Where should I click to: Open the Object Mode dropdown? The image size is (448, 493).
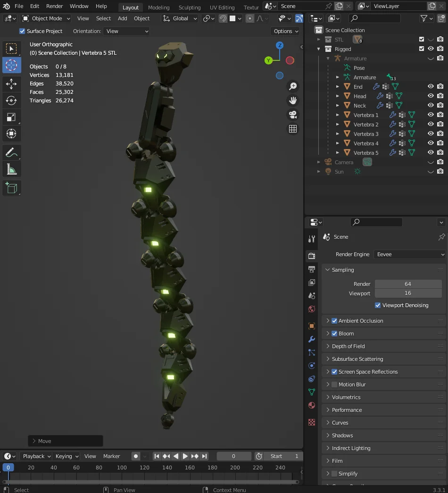click(46, 18)
